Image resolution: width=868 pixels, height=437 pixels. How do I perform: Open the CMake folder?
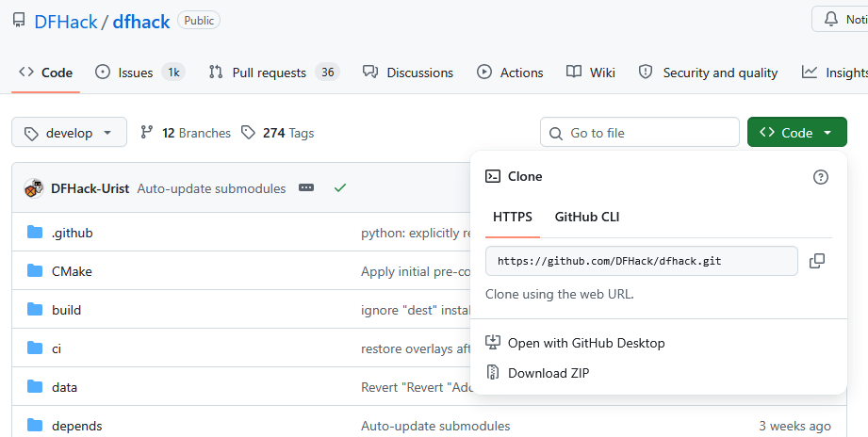[72, 271]
